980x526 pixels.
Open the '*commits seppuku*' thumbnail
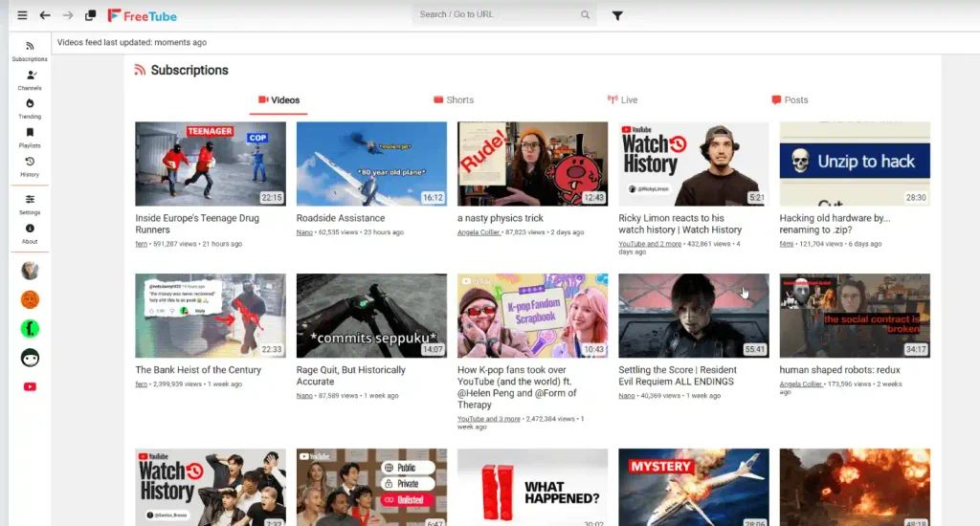pyautogui.click(x=372, y=316)
